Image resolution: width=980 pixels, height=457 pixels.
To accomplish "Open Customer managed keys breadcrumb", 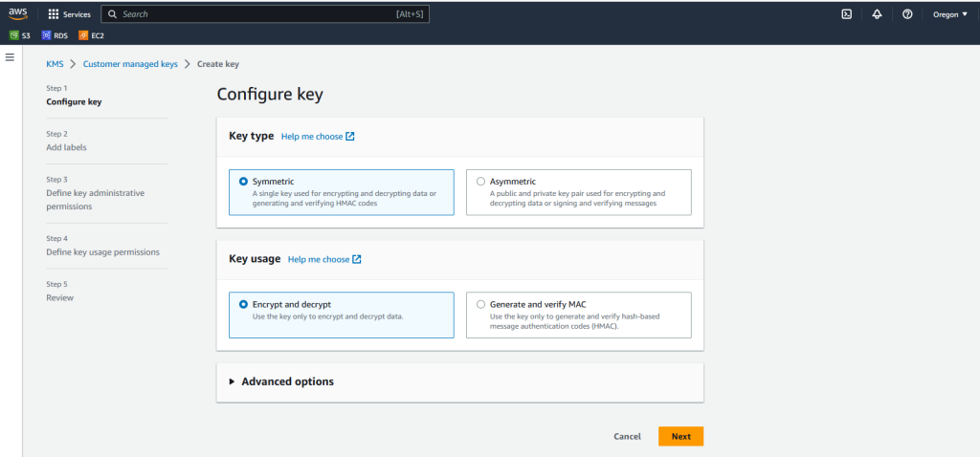I will point(130,64).
